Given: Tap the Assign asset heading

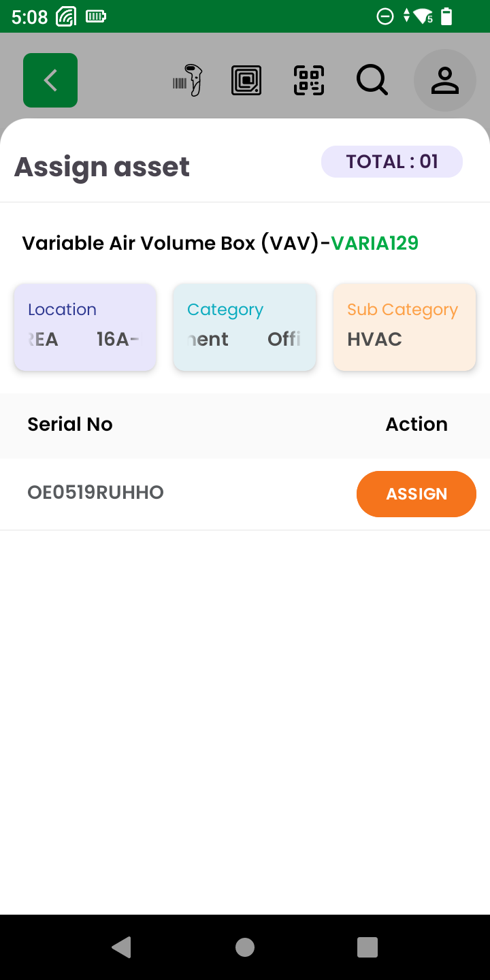Looking at the screenshot, I should 102,167.
